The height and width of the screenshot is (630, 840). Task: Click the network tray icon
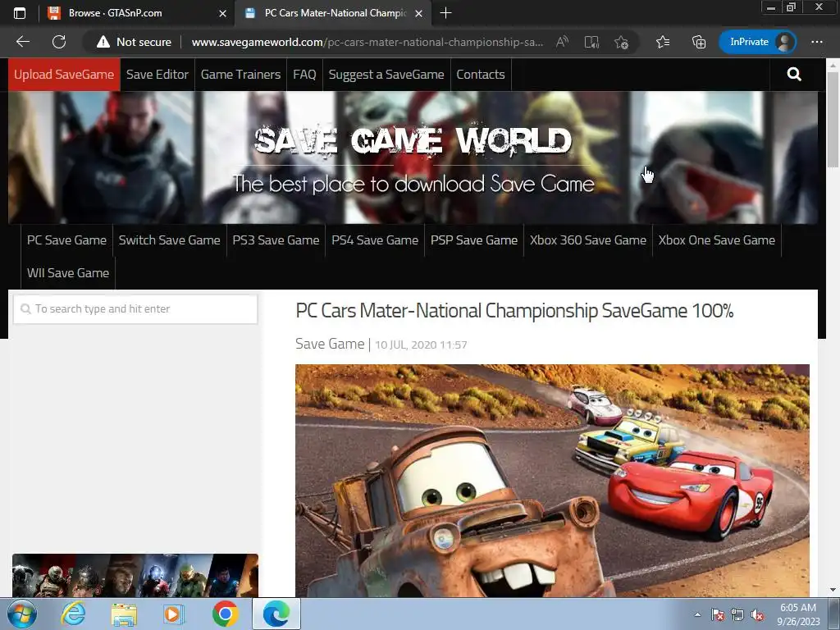tap(737, 615)
